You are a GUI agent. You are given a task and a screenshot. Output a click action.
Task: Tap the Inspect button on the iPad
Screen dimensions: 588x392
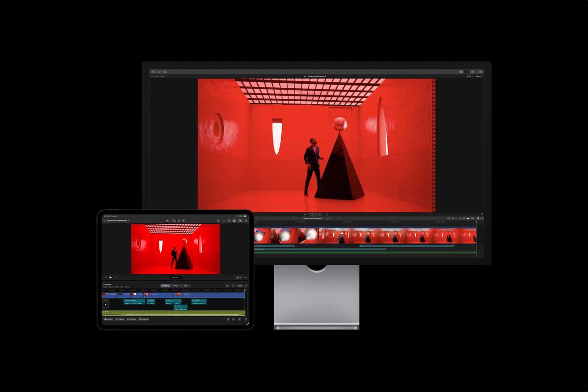pos(109,319)
